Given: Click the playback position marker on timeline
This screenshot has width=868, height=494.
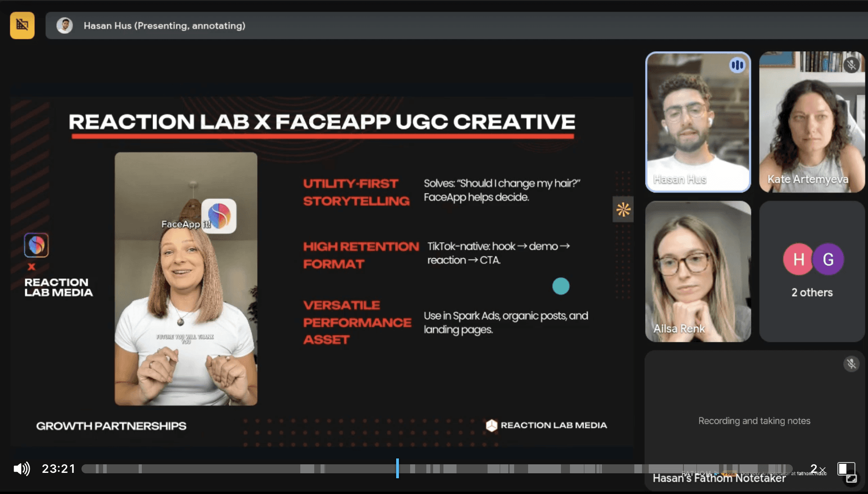Looking at the screenshot, I should pos(397,468).
